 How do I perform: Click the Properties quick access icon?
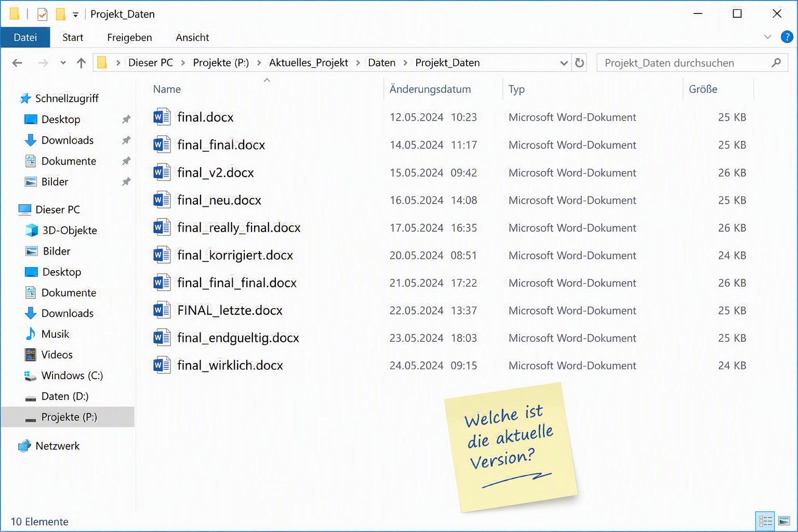pyautogui.click(x=43, y=14)
